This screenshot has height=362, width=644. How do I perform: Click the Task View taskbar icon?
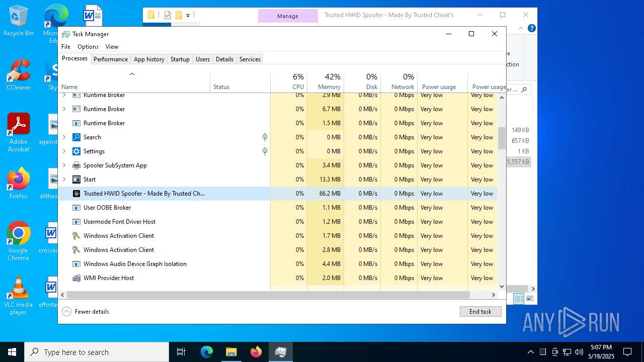point(181,352)
